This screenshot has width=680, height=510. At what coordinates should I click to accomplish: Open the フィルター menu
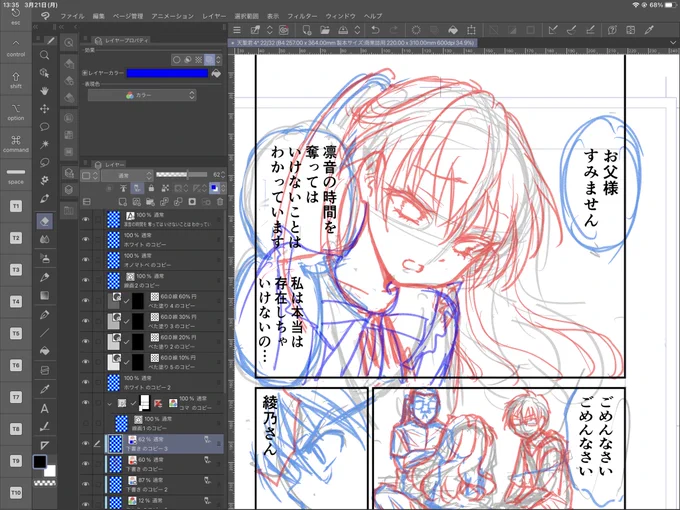(x=302, y=16)
